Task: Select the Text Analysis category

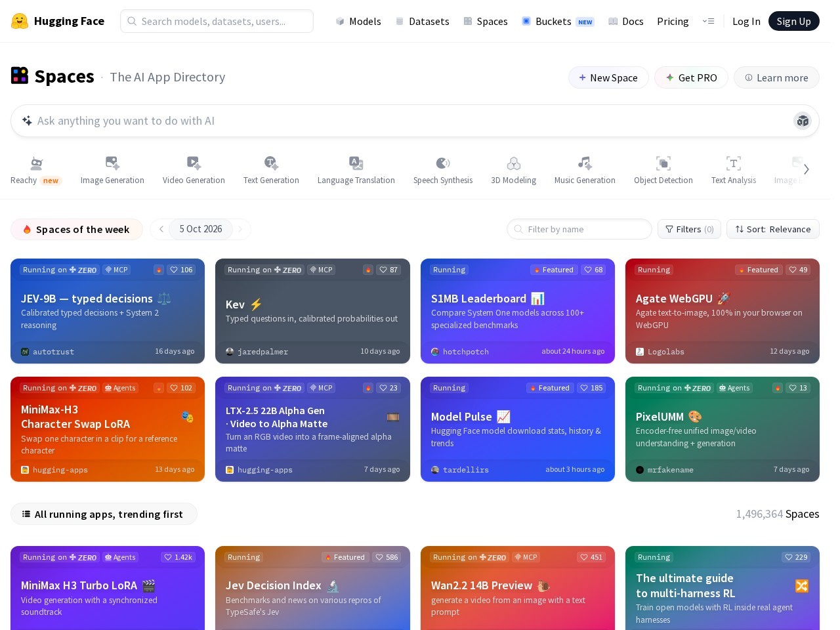Action: 734,171
